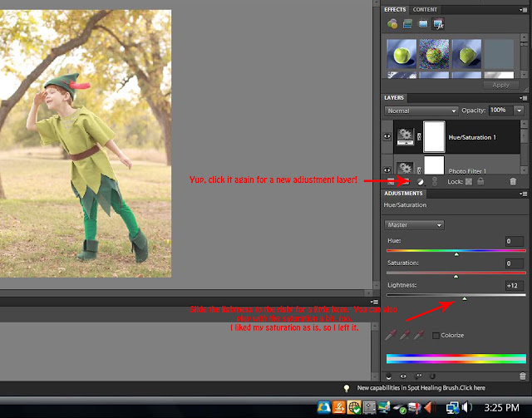Open the Normal blend mode dropdown
This screenshot has height=418, width=532.
coord(421,111)
